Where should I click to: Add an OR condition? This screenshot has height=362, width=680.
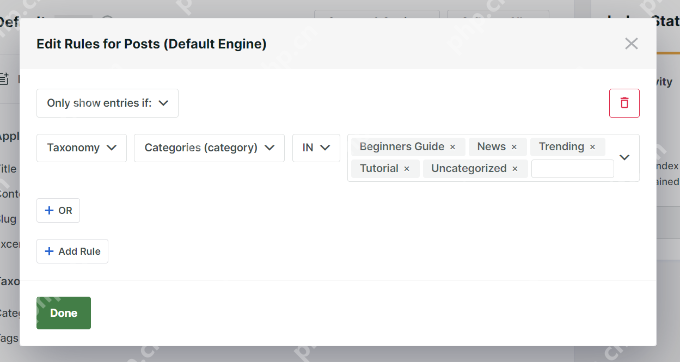point(58,211)
